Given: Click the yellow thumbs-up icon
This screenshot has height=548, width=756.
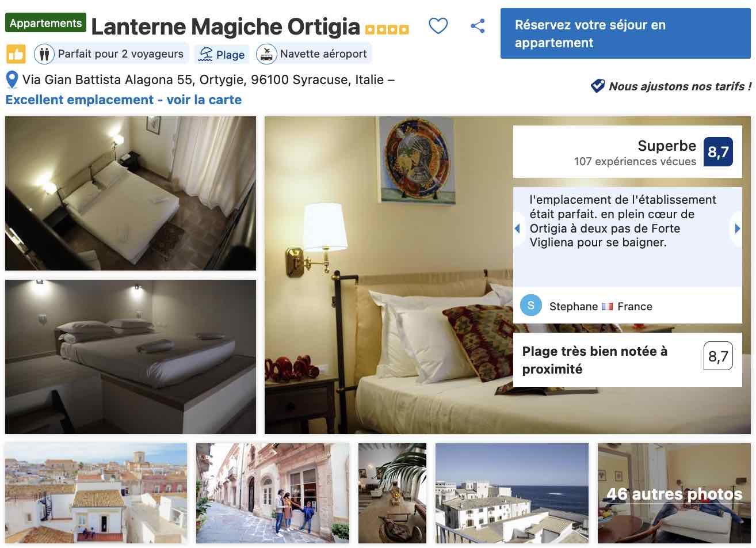Looking at the screenshot, I should pos(16,55).
